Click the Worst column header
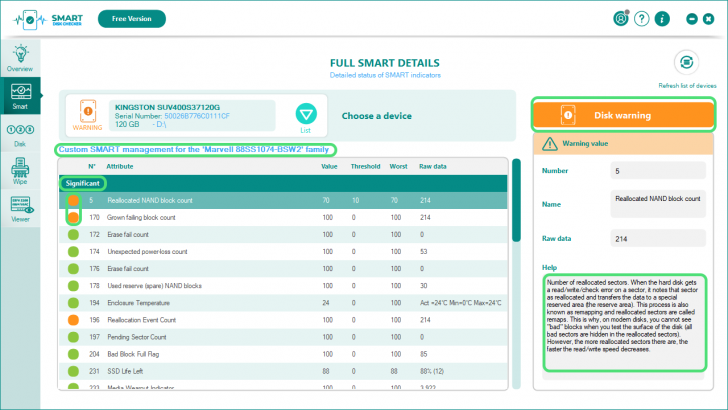The image size is (728, 410). pos(398,166)
